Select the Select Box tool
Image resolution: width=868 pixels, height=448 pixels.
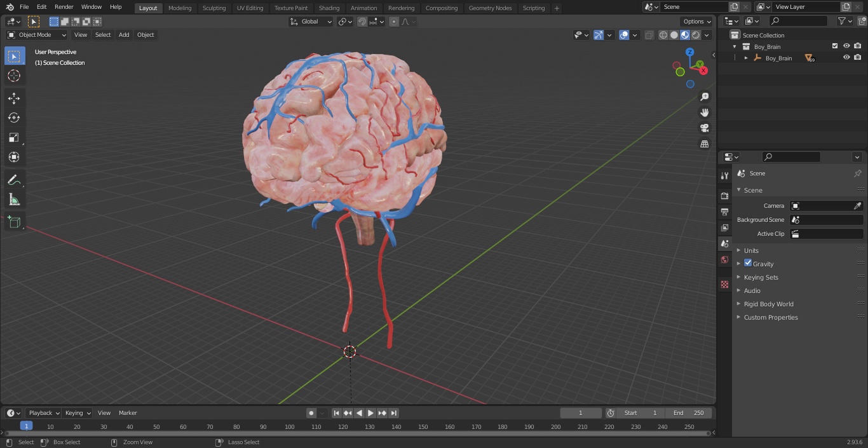point(14,56)
